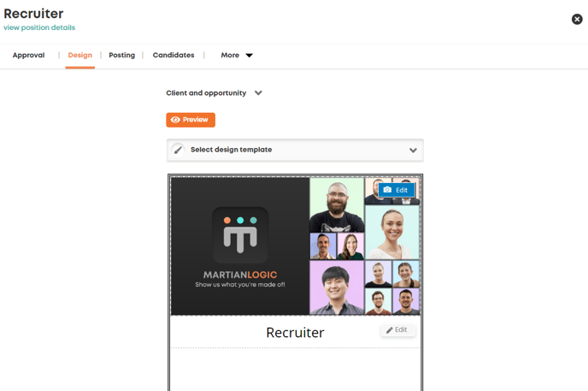Expand Client and opportunity chevron
Screen dimensions: 588x391
click(258, 92)
